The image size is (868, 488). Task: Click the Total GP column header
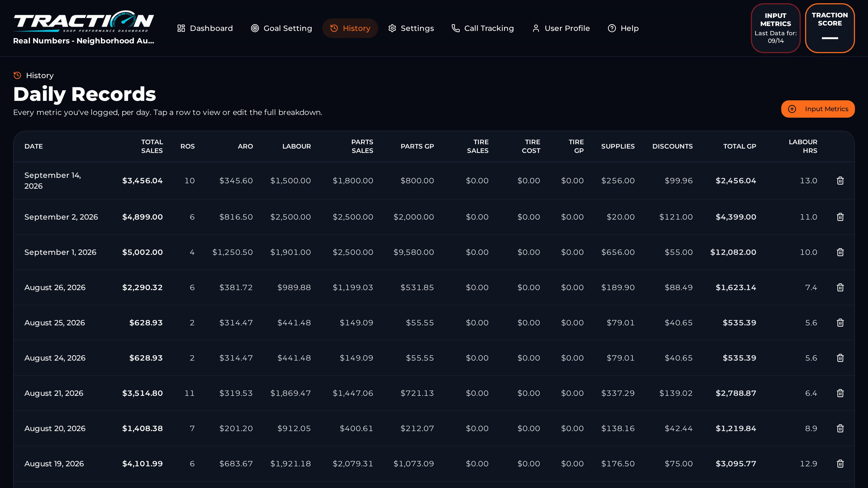(740, 146)
